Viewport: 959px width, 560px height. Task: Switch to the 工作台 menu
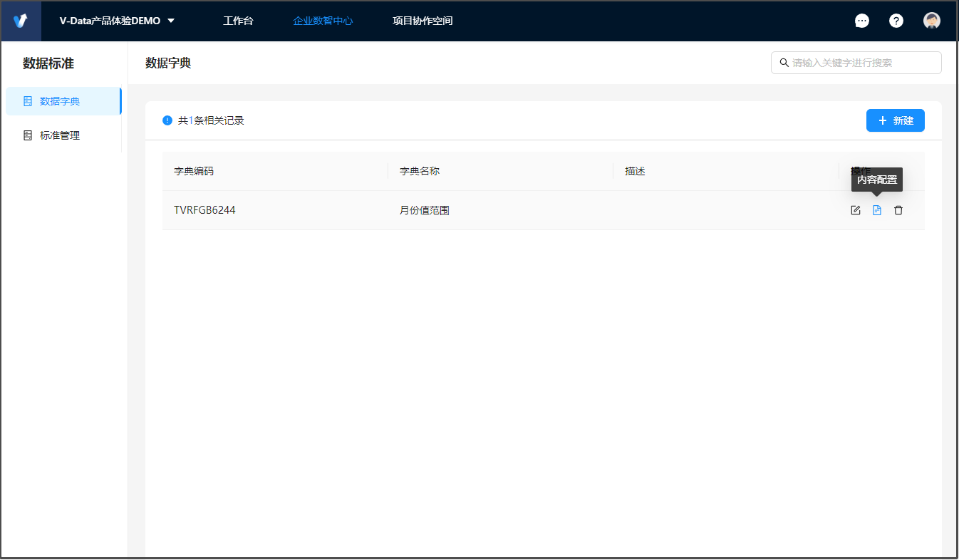pyautogui.click(x=238, y=21)
